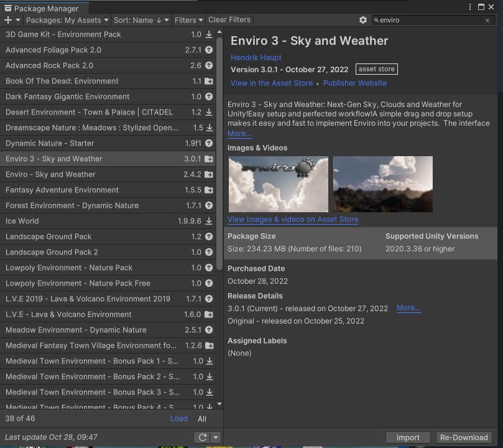
Task: Open the Package Manager kebab options menu
Action: click(470, 7)
